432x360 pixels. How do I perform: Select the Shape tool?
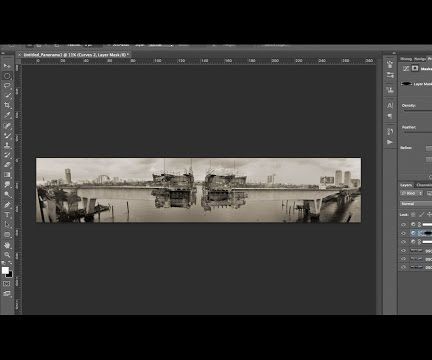(7, 235)
